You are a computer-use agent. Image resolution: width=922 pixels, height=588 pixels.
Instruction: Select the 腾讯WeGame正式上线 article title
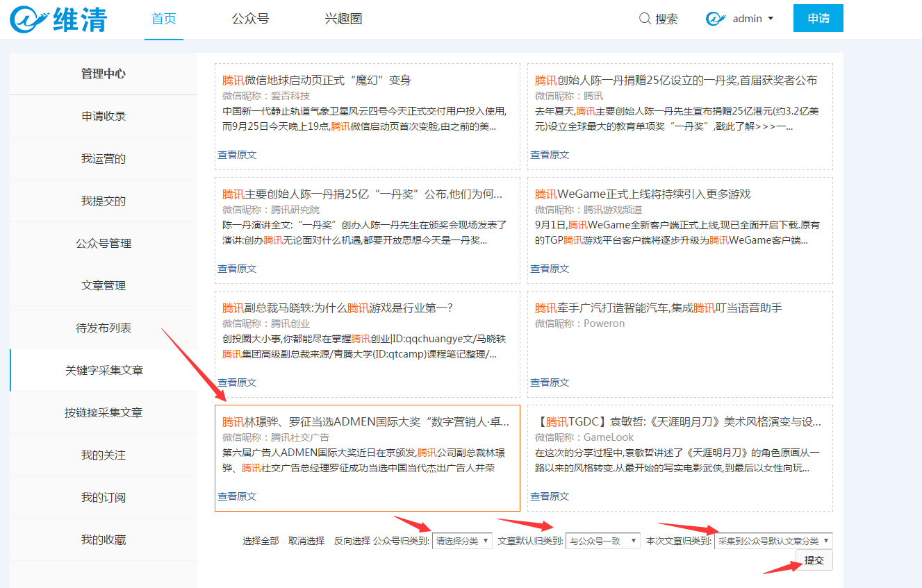pos(643,194)
